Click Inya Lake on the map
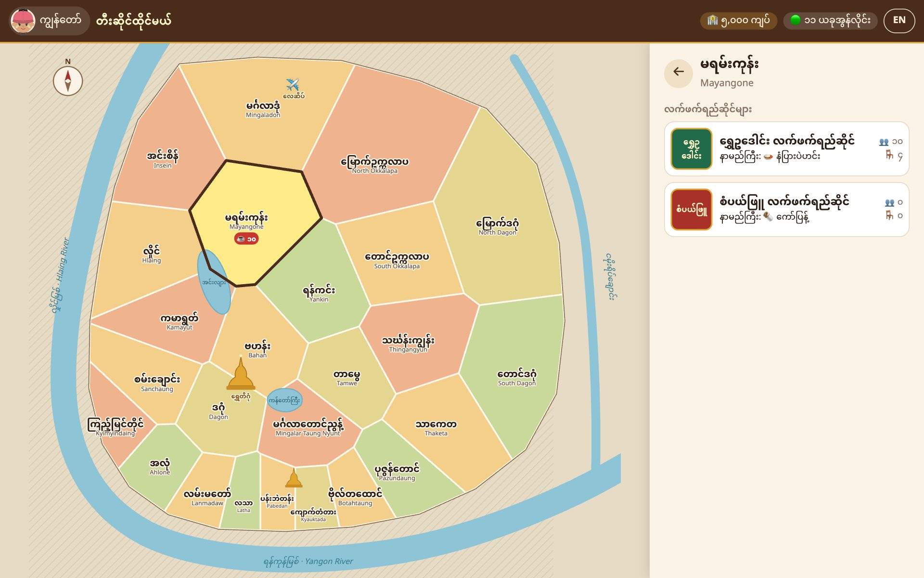Screen dimensions: 924x578 coord(214,282)
